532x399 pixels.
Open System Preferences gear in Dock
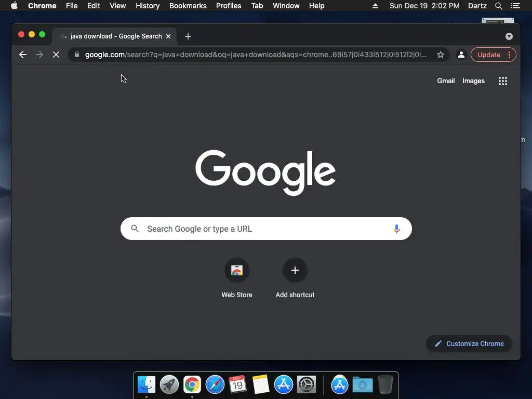click(307, 384)
